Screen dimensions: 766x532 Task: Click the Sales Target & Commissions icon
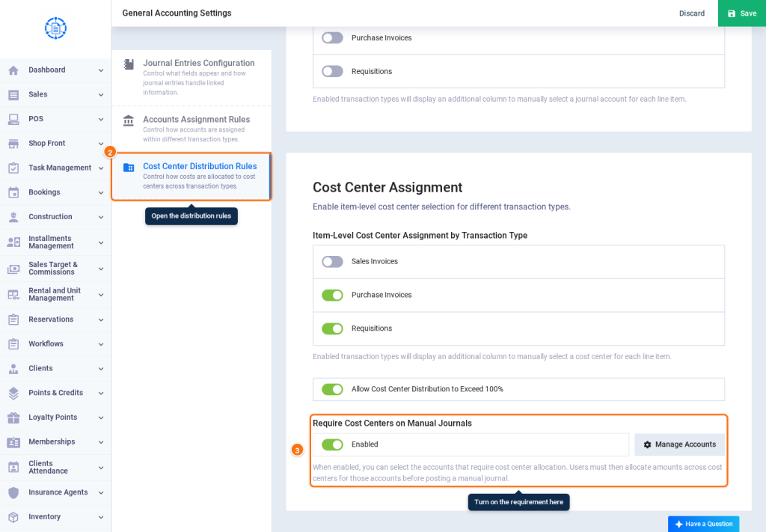pos(13,269)
